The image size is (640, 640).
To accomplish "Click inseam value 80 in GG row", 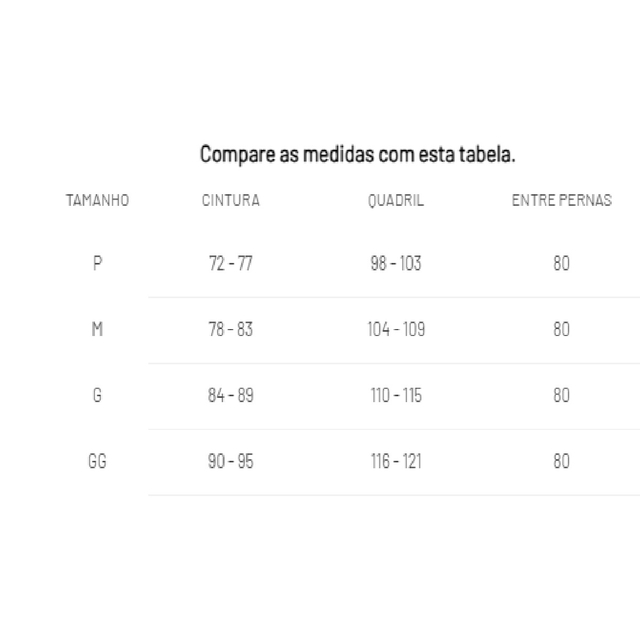I will [562, 461].
